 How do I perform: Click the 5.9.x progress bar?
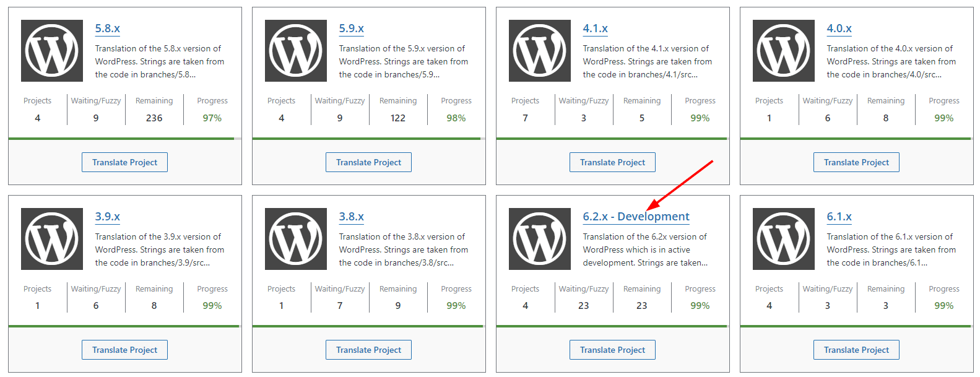coord(369,139)
